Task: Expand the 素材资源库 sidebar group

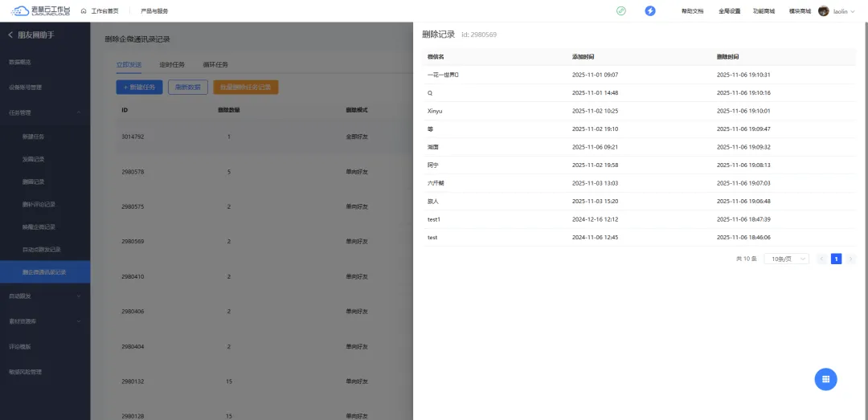Action: (x=45, y=321)
